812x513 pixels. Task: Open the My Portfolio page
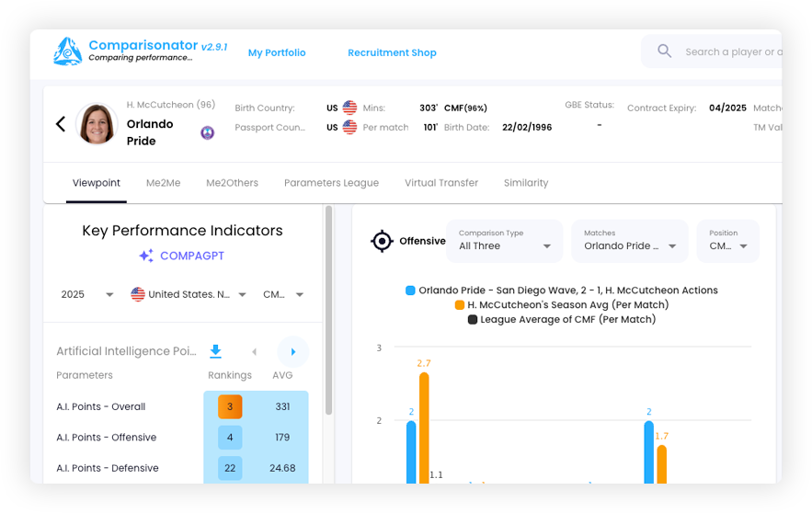[277, 52]
